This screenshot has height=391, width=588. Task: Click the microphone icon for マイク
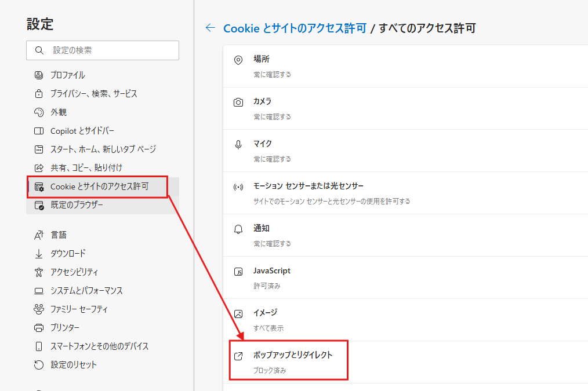point(238,145)
